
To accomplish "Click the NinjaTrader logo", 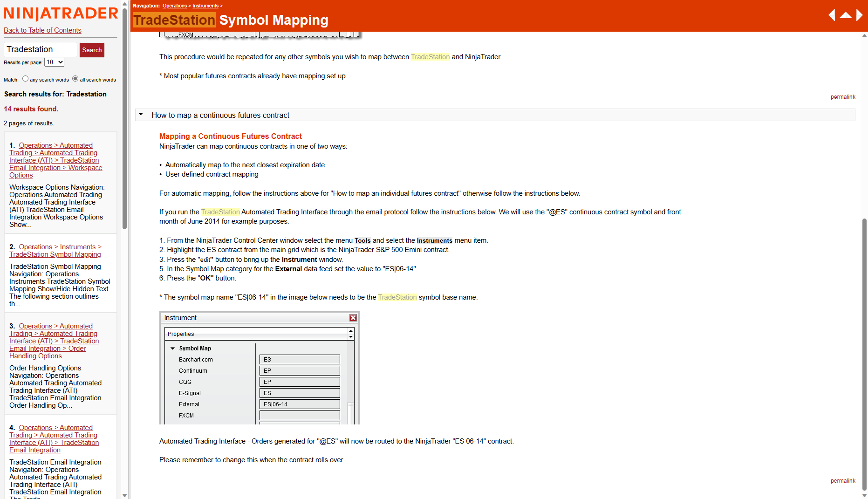I will tap(61, 13).
